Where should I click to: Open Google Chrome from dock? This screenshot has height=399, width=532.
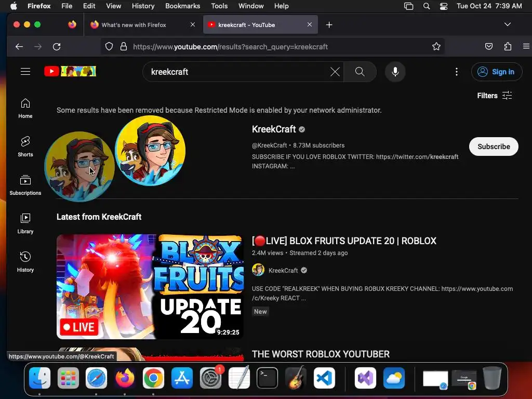tap(153, 378)
